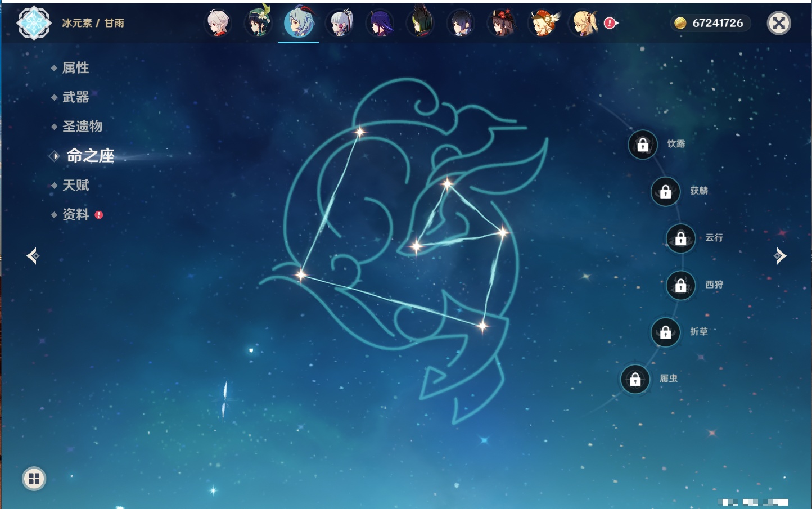Click the red exclamation arrow after the avatars
The height and width of the screenshot is (509, 812).
tap(611, 23)
